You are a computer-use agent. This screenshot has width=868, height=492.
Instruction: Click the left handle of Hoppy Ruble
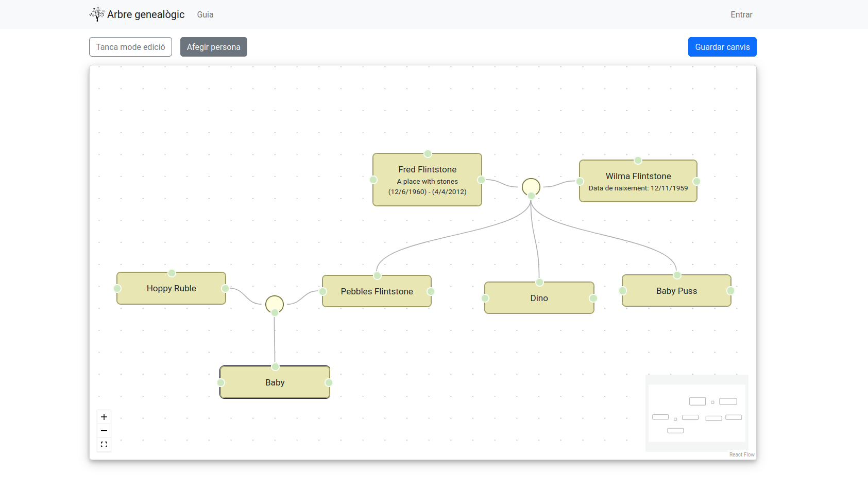[117, 288]
